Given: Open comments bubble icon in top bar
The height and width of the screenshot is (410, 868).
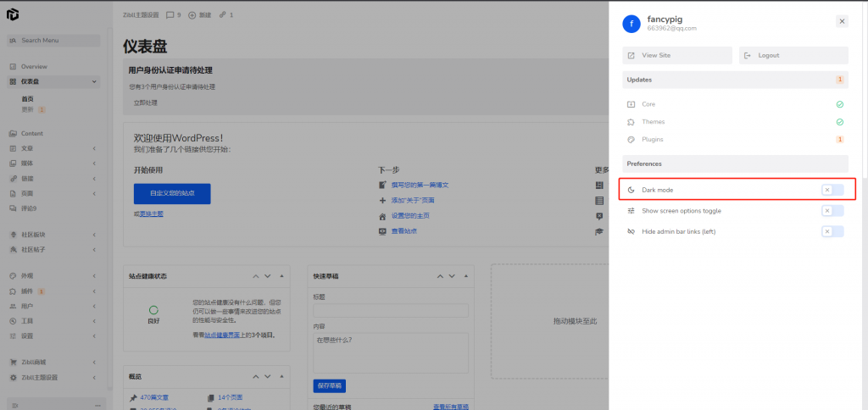Looking at the screenshot, I should point(170,15).
